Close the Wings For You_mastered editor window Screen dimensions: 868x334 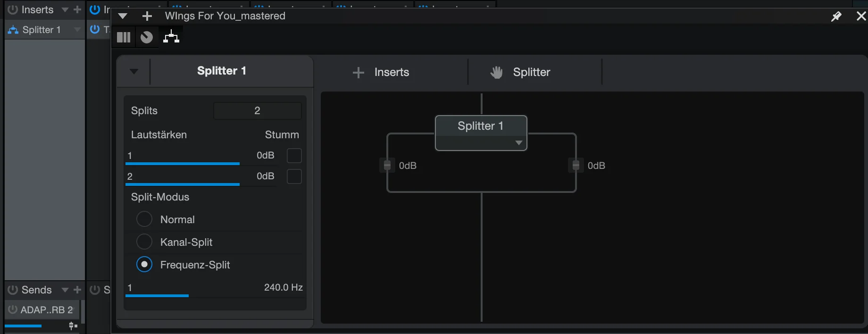[x=861, y=17]
